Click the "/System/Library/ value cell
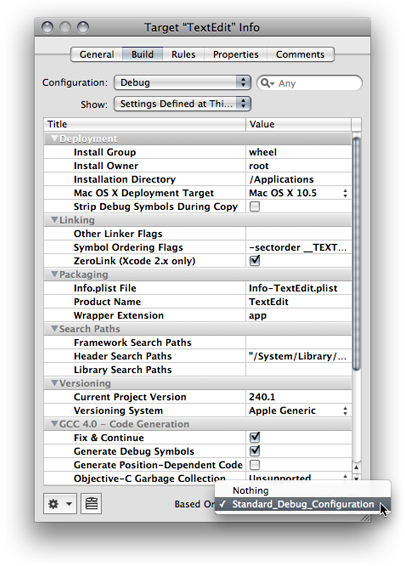 pyautogui.click(x=299, y=356)
